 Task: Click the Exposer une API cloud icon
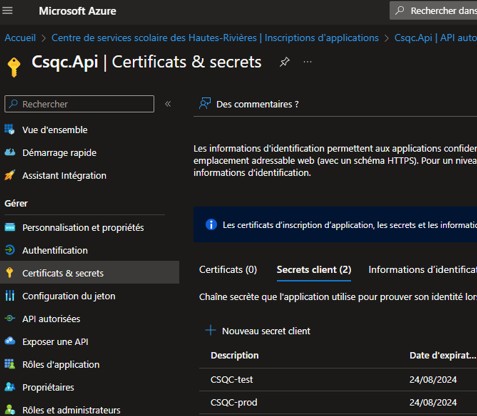coord(10,341)
